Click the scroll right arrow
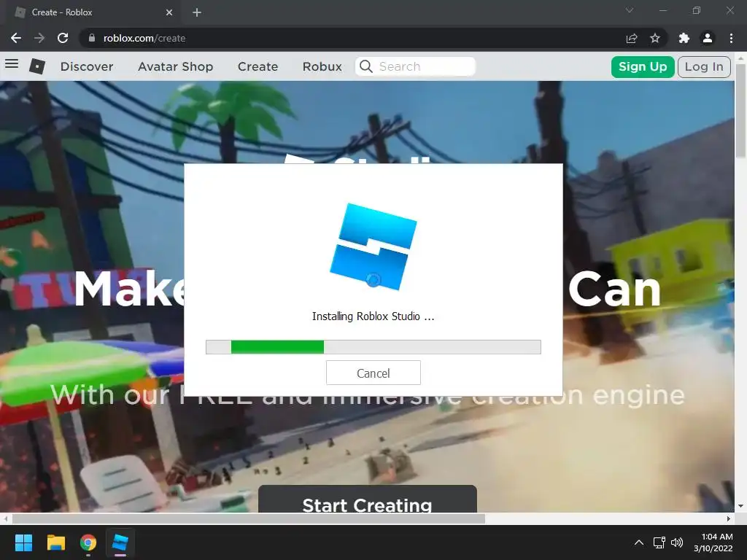This screenshot has height=560, width=747. coord(729,518)
